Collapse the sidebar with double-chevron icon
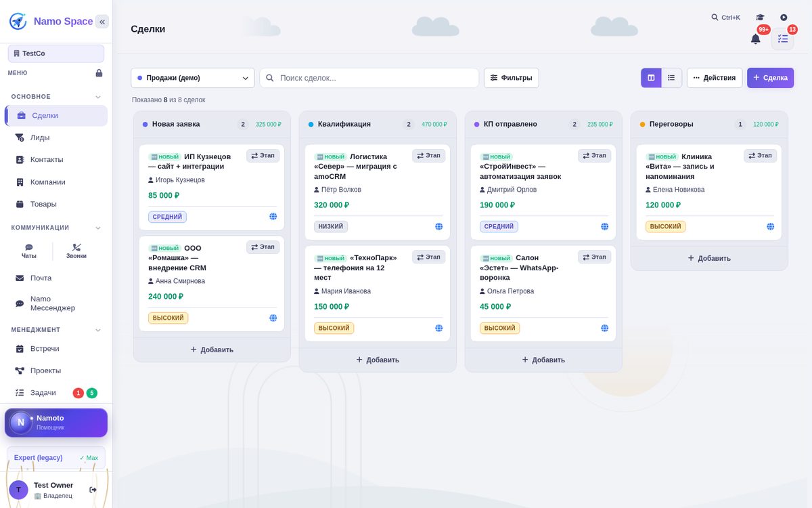This screenshot has width=812, height=508. coord(102,22)
